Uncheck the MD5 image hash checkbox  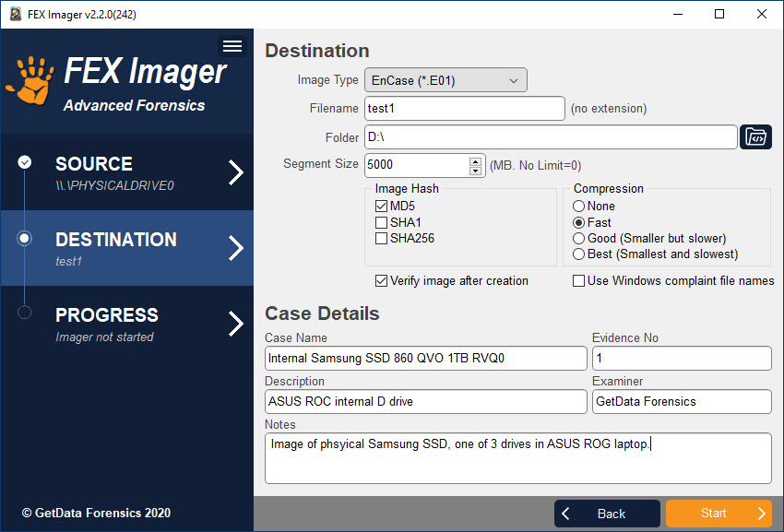coord(381,207)
